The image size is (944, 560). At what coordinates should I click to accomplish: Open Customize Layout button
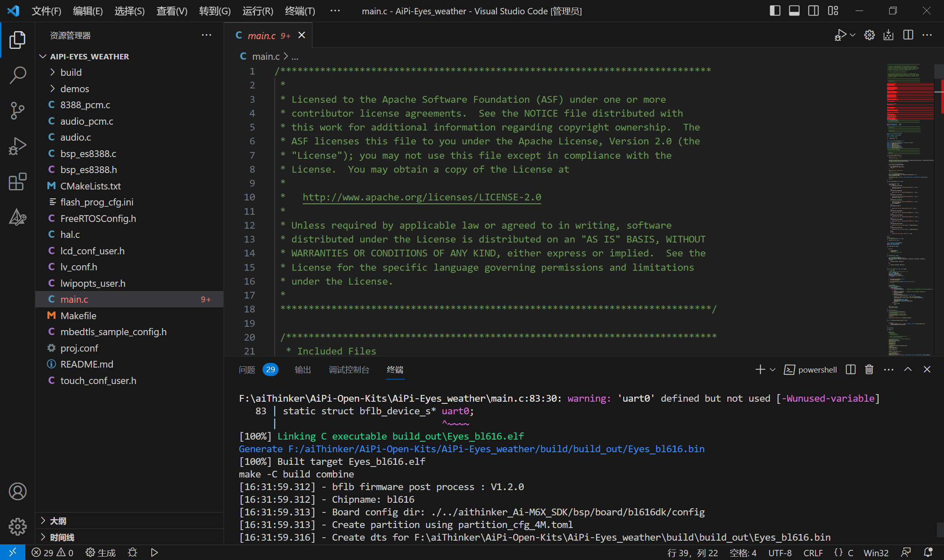(x=833, y=11)
